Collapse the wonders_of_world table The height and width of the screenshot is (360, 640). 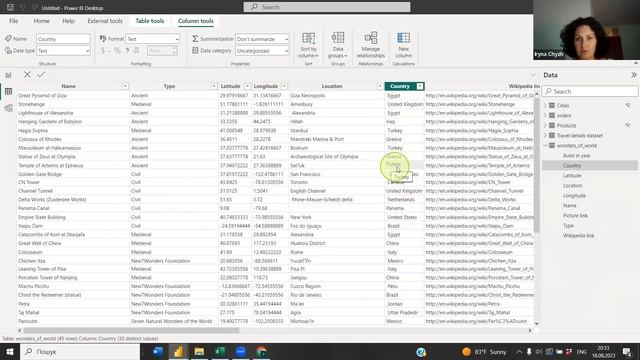[x=545, y=145]
